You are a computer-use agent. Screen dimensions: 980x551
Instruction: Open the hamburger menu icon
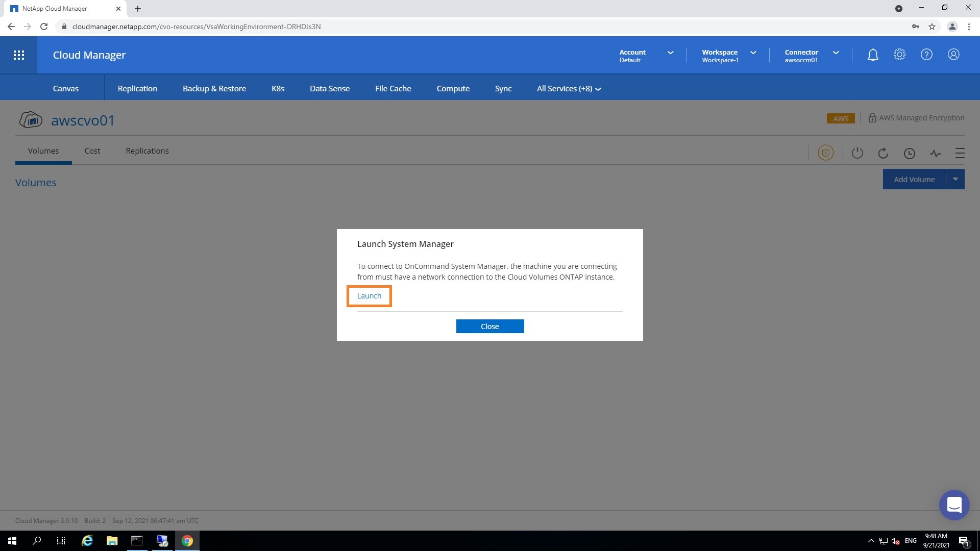tap(960, 153)
